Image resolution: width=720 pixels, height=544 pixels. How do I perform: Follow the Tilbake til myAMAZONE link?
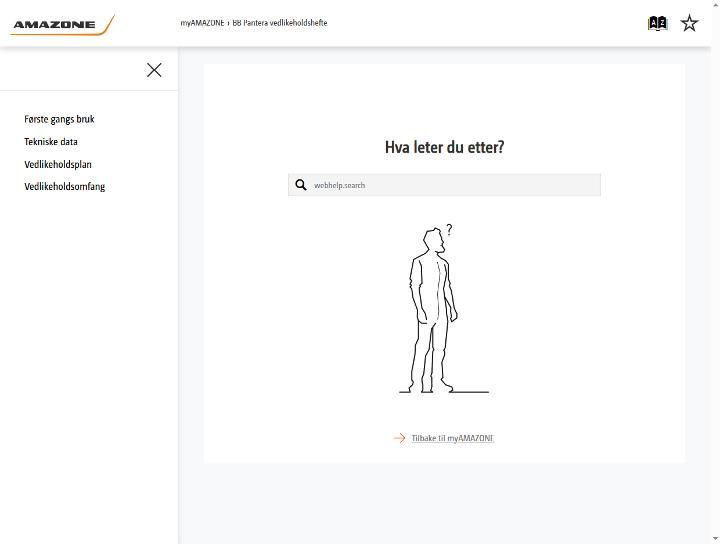pyautogui.click(x=453, y=438)
